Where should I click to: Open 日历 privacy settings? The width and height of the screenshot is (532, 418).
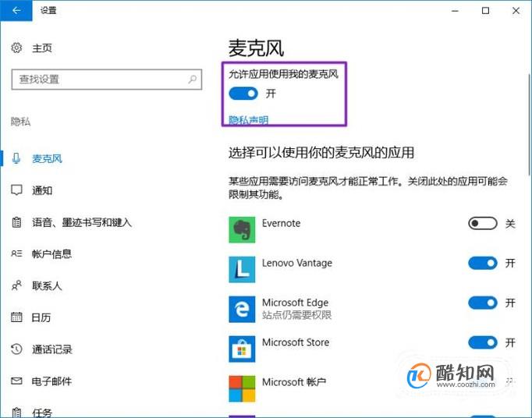(41, 317)
